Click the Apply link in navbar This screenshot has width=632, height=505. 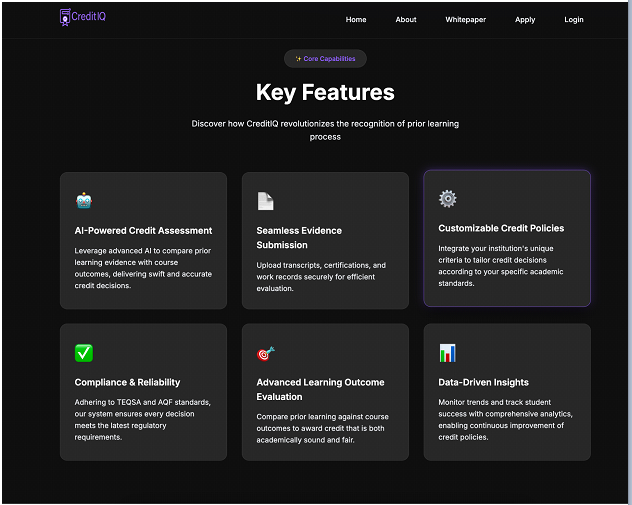pos(525,19)
